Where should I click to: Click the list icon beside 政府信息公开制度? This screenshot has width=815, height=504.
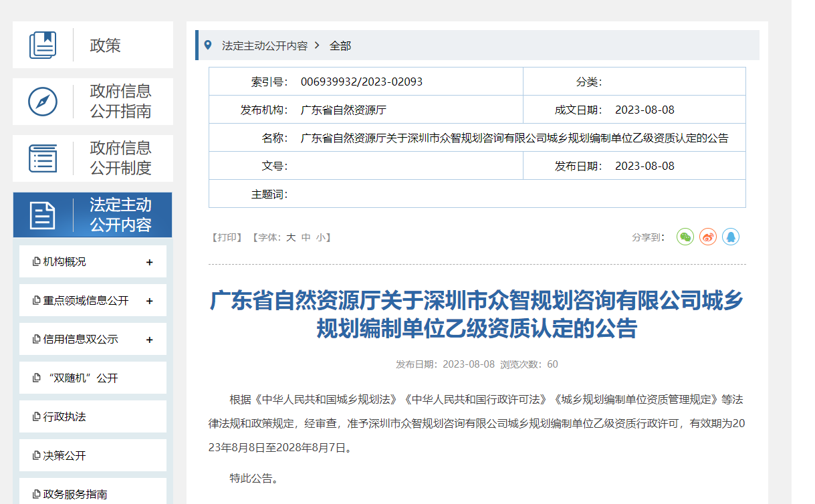pos(43,158)
